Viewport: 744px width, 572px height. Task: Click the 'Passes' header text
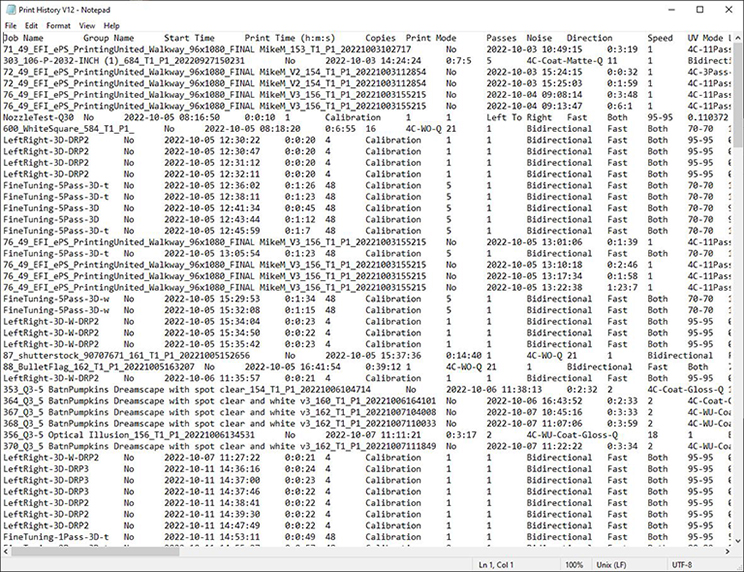pos(501,38)
